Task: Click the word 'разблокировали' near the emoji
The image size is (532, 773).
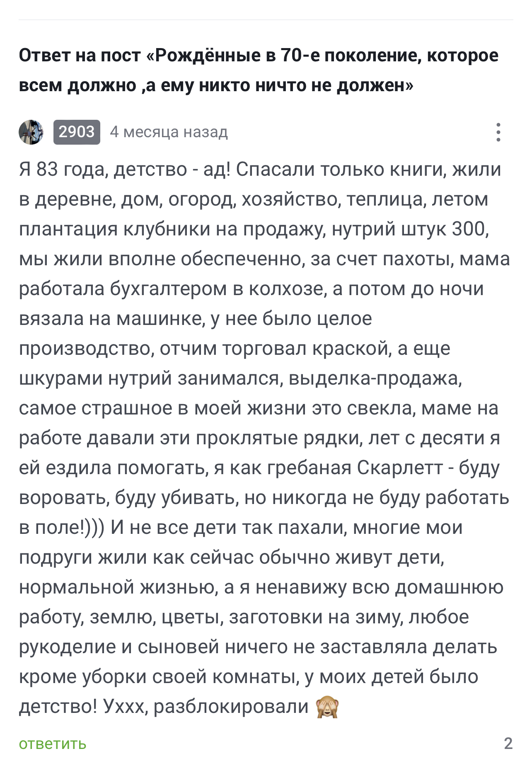Action: click(231, 707)
